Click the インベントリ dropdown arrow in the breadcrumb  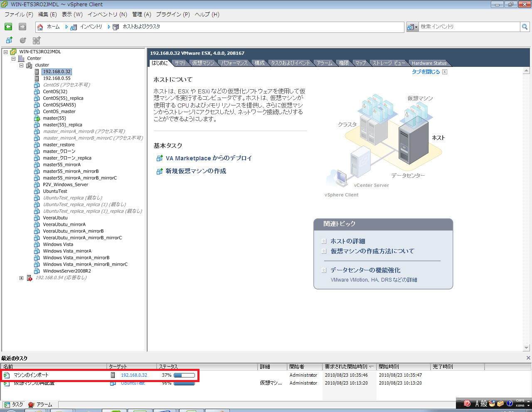point(109,27)
